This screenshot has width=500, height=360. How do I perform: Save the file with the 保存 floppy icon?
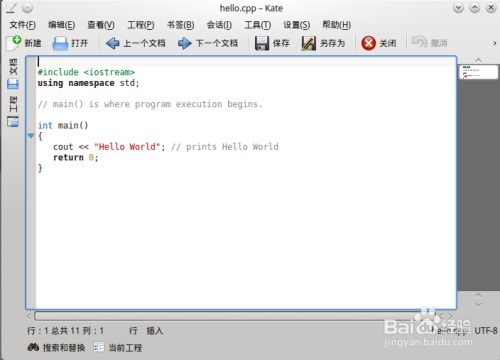click(x=262, y=43)
